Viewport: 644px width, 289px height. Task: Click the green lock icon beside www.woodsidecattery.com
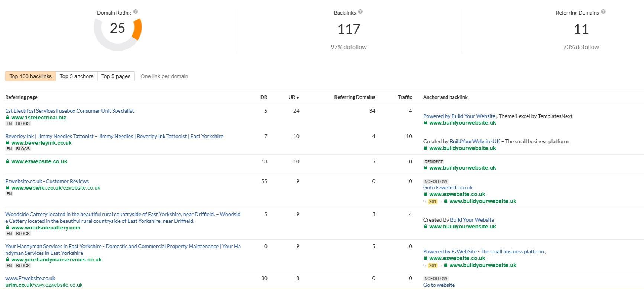pos(7,228)
